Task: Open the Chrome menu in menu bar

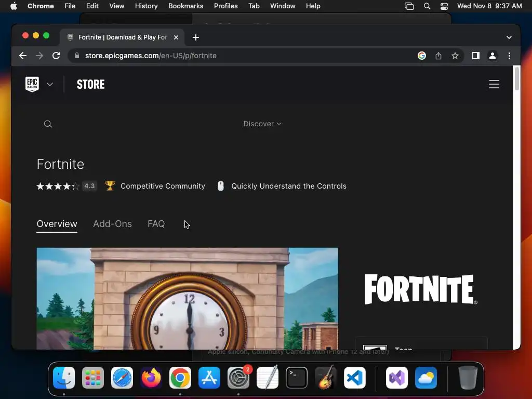Action: (x=41, y=6)
